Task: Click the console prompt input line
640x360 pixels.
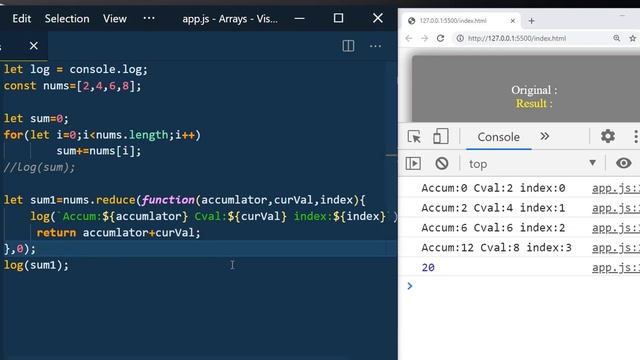Action: pos(527,286)
